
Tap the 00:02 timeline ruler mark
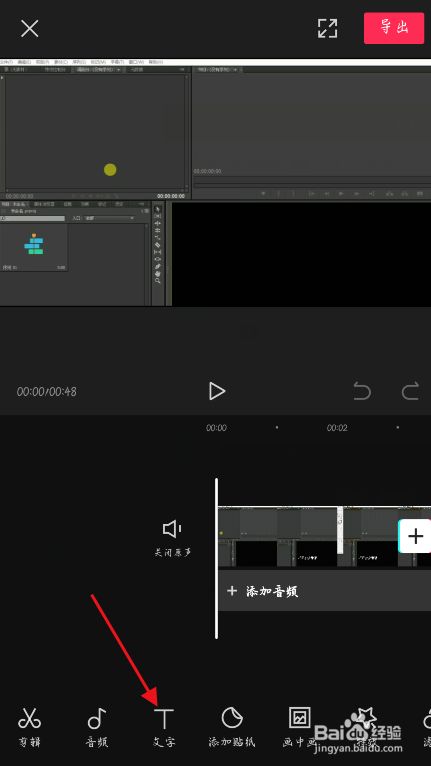(x=337, y=428)
